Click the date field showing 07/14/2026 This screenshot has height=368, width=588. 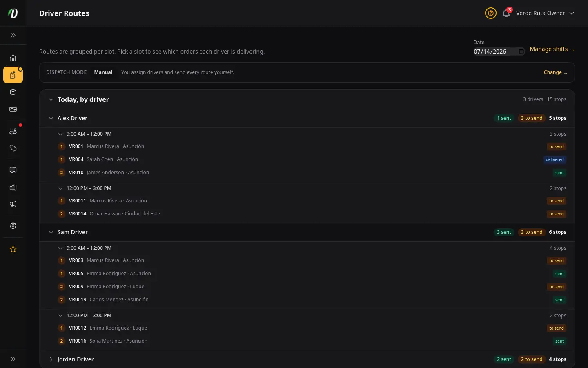pyautogui.click(x=499, y=52)
